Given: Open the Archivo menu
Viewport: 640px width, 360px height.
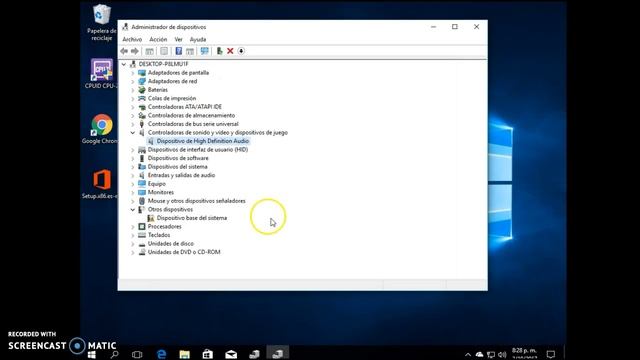Looking at the screenshot, I should [x=132, y=40].
